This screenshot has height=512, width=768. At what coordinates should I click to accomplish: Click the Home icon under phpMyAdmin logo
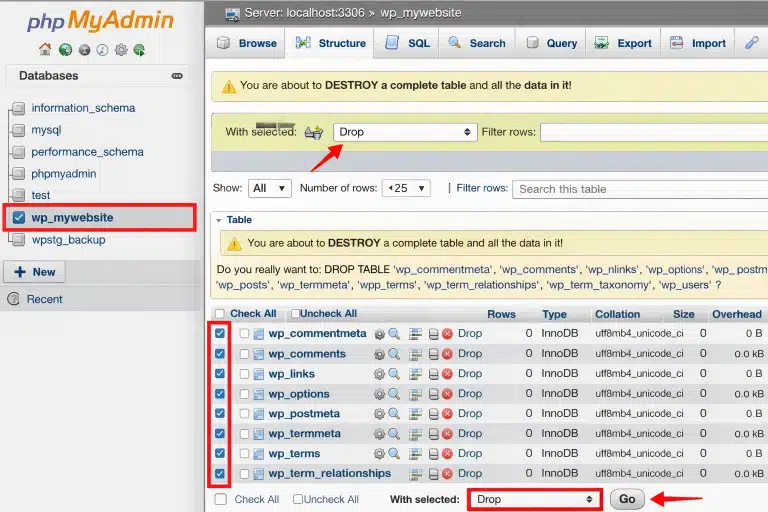coord(45,49)
